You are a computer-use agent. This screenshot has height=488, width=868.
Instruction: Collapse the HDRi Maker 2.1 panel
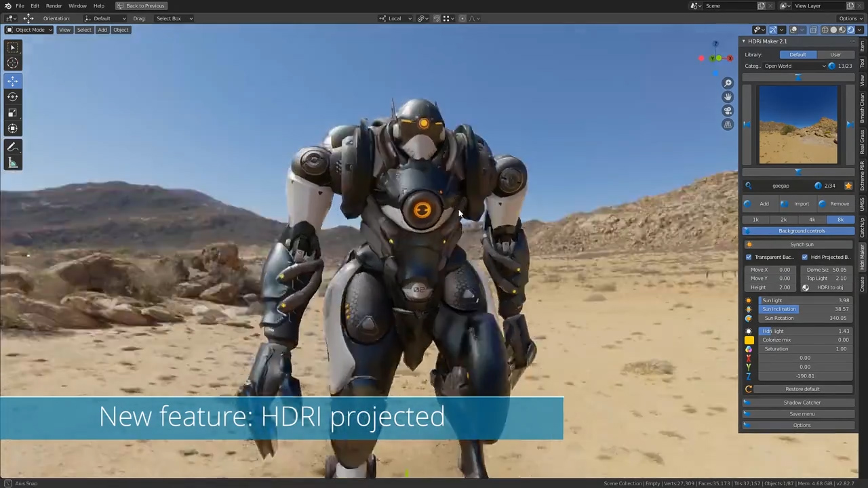point(743,41)
